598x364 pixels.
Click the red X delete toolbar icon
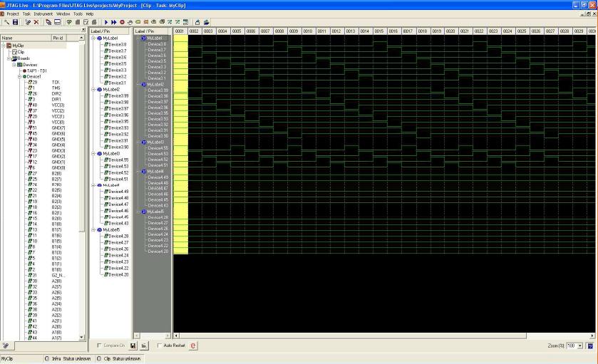point(36,23)
